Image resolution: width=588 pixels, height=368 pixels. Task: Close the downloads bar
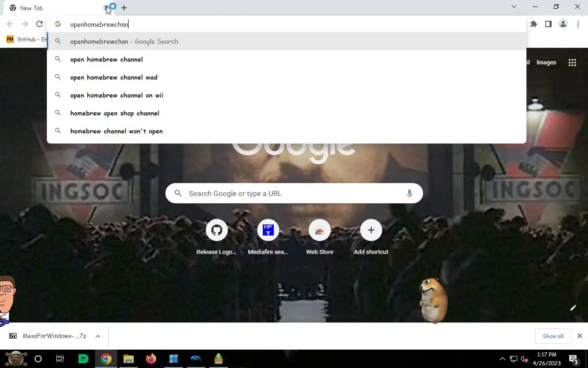[x=580, y=336]
